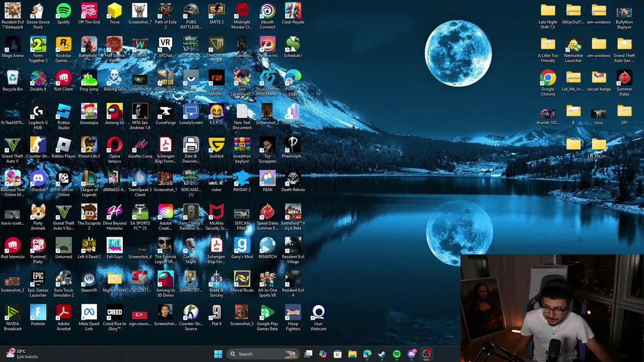Viewport: 644px width, 362px height.
Task: Open the SteamVR desktop shortcut
Action: click(x=89, y=283)
